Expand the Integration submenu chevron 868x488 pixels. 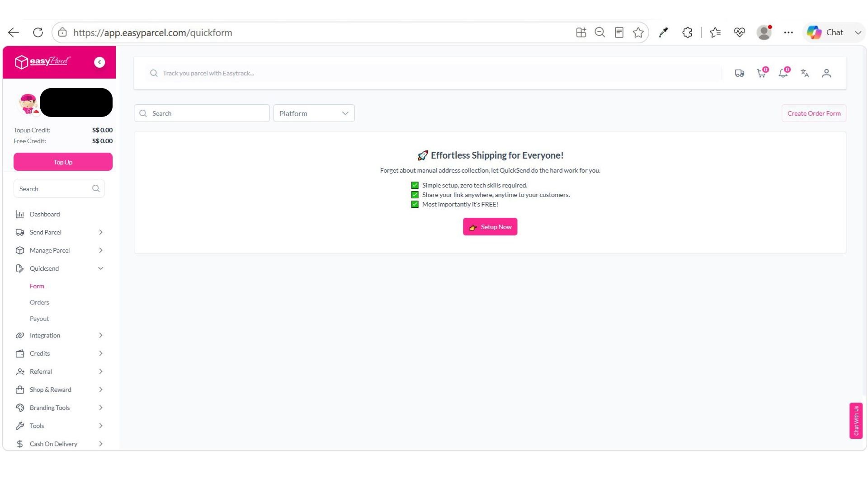(x=101, y=335)
